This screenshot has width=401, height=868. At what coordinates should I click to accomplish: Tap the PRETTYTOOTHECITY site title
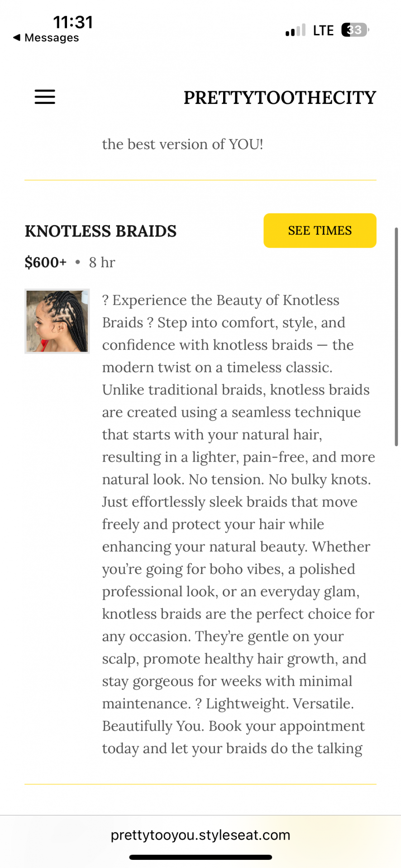coord(279,98)
